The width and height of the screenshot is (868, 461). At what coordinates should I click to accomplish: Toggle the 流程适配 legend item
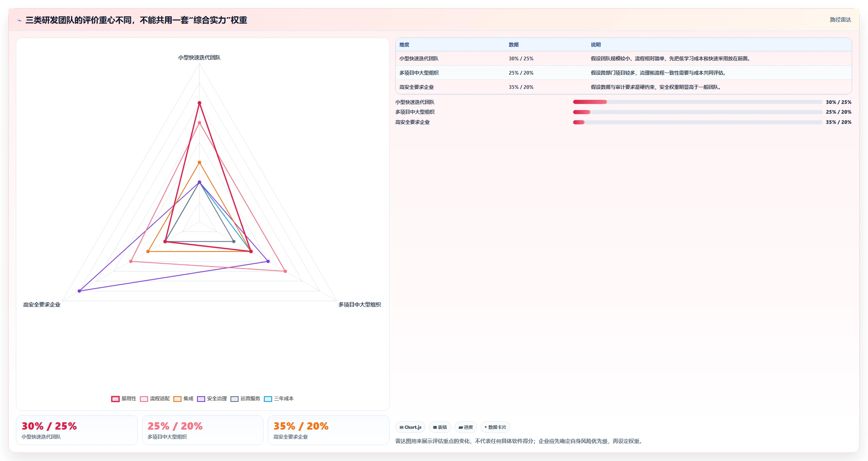(x=155, y=399)
